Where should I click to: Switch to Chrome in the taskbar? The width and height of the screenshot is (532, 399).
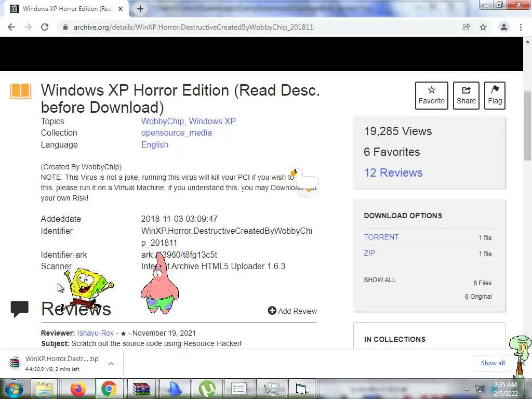tap(109, 389)
